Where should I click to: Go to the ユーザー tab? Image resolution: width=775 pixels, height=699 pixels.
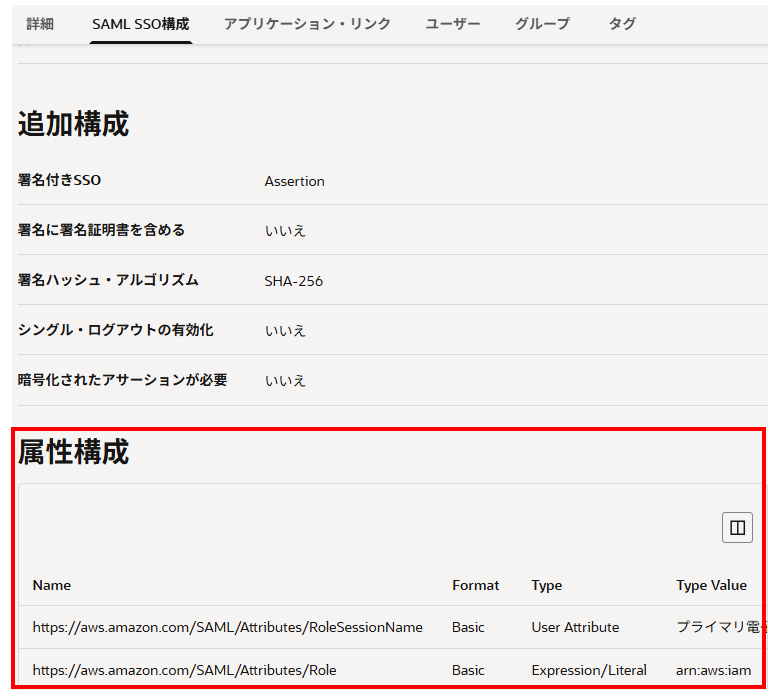[x=453, y=23]
